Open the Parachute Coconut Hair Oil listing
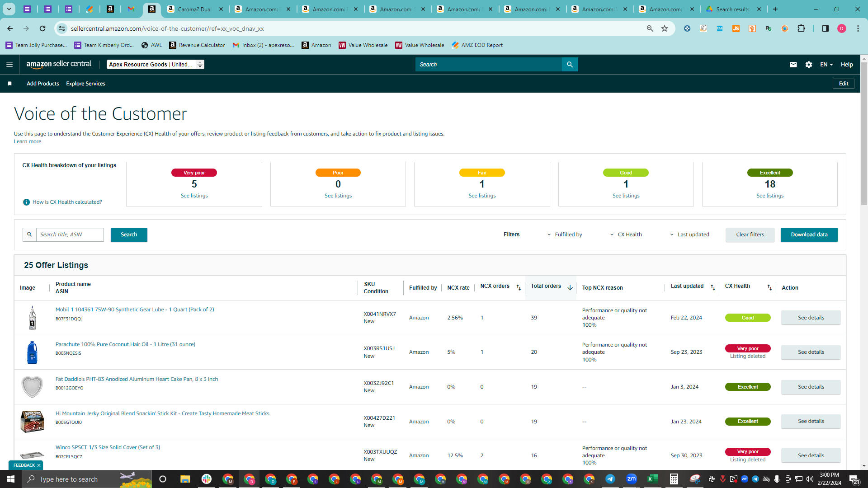The image size is (868, 488). 125,344
